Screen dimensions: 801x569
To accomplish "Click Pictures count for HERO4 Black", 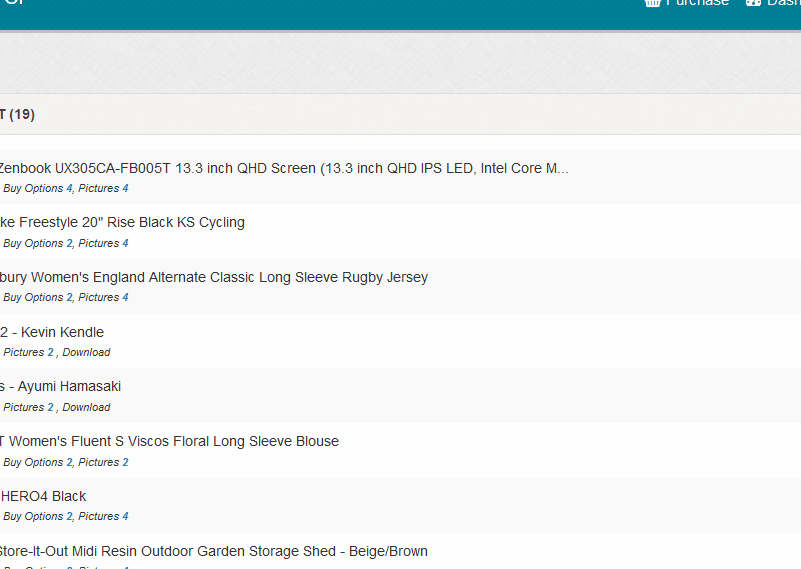I will [x=125, y=517].
